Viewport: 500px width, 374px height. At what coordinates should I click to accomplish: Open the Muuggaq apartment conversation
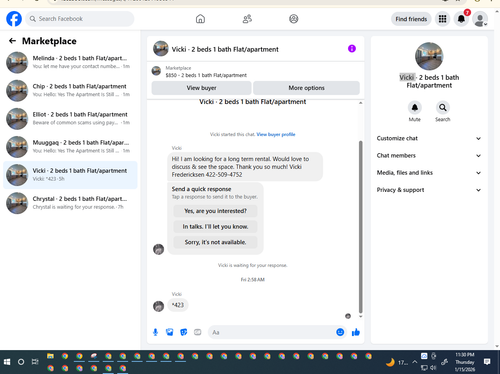[70, 147]
